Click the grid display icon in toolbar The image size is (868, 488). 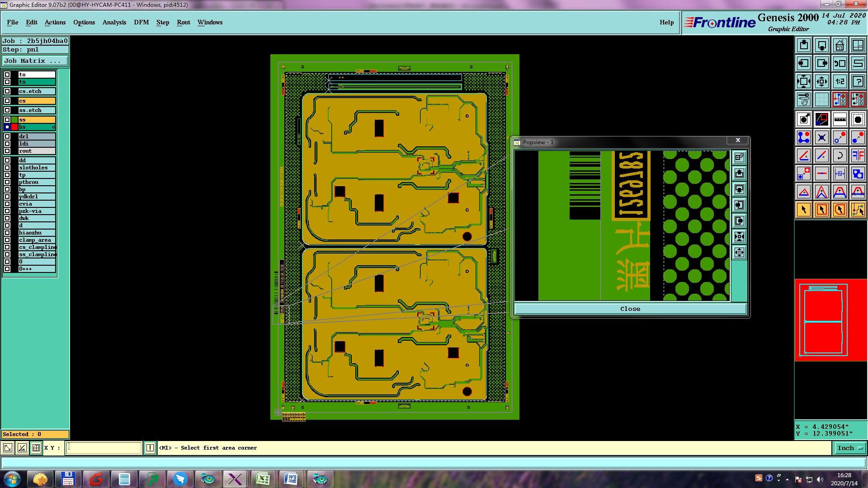[821, 99]
